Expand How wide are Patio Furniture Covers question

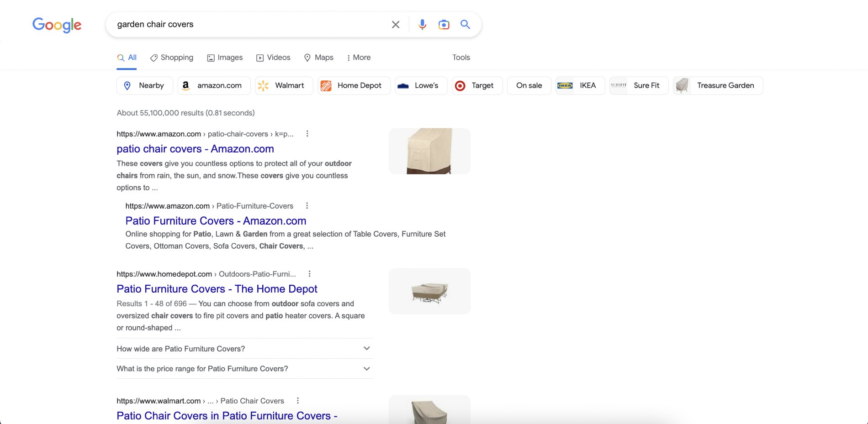click(x=244, y=349)
